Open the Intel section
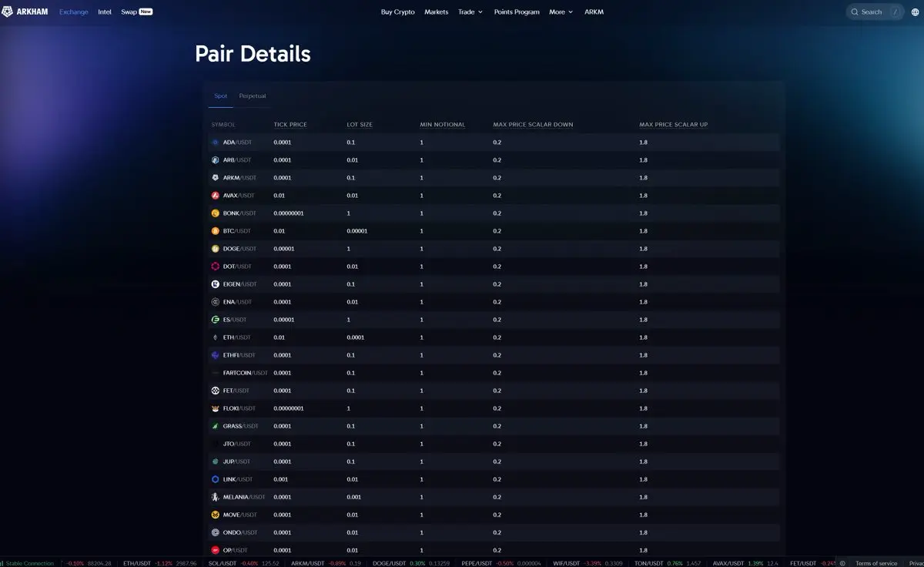Image resolution: width=924 pixels, height=567 pixels. pyautogui.click(x=105, y=12)
